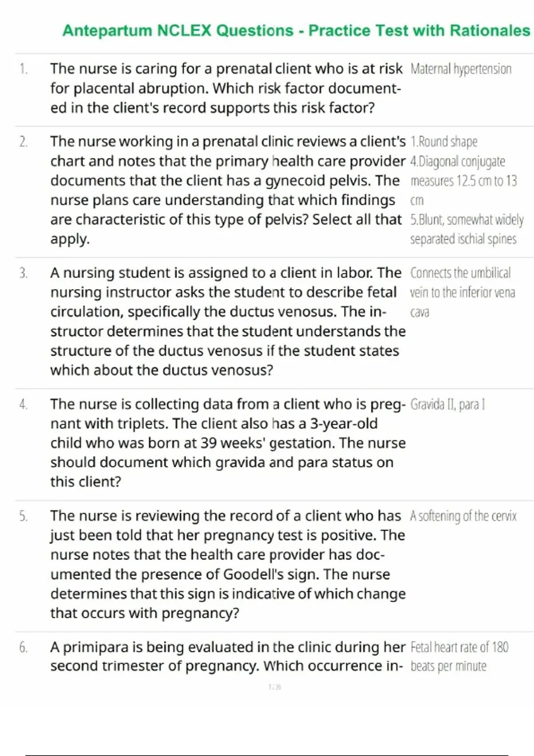Click the placental abruption question text

[226, 88]
